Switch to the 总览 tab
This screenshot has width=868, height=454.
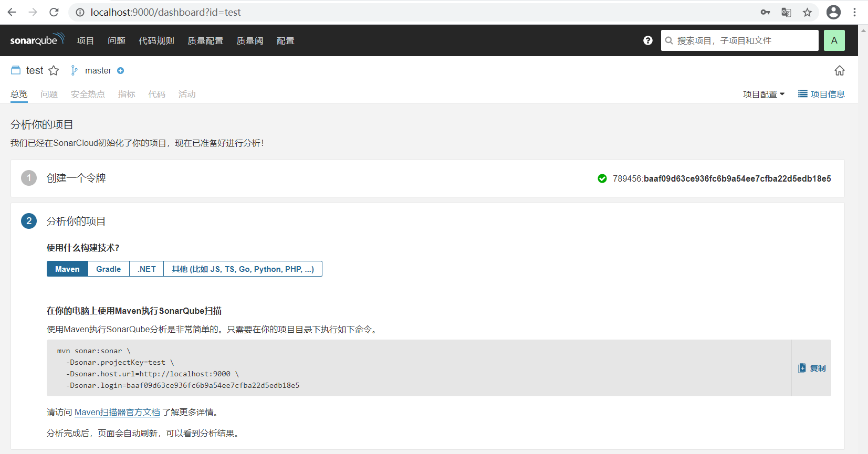point(19,94)
